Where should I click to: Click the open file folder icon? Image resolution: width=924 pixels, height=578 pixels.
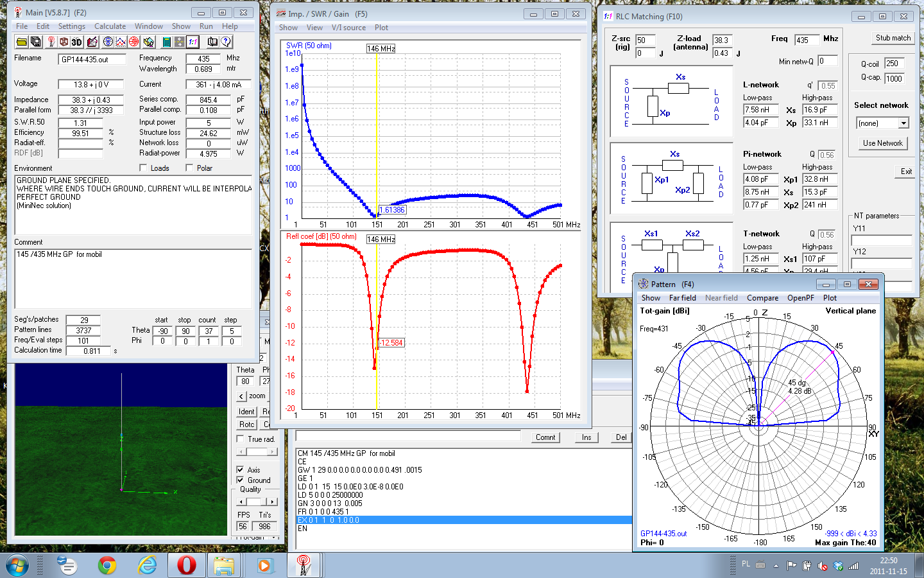[x=22, y=42]
